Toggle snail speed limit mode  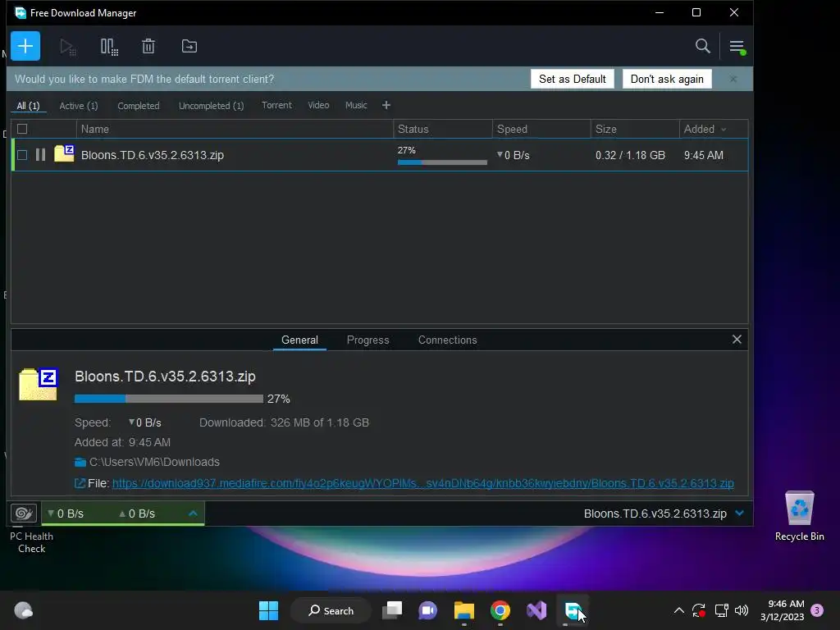click(x=24, y=514)
